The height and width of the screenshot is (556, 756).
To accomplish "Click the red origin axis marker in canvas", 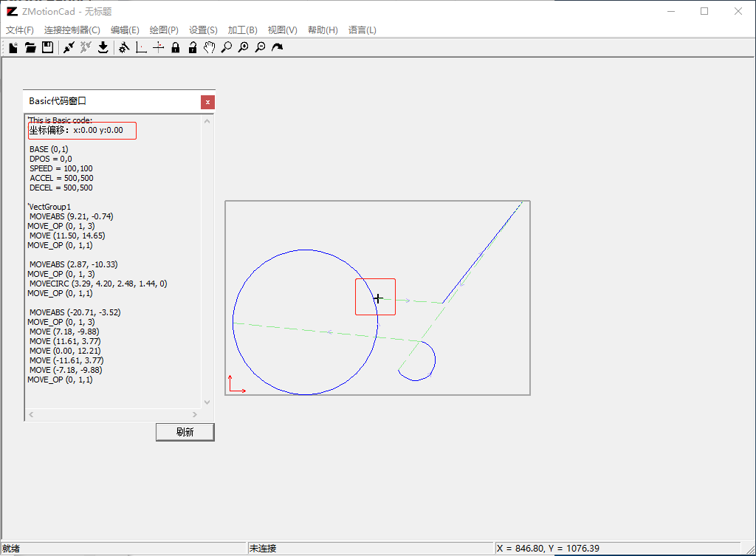I will pos(236,385).
